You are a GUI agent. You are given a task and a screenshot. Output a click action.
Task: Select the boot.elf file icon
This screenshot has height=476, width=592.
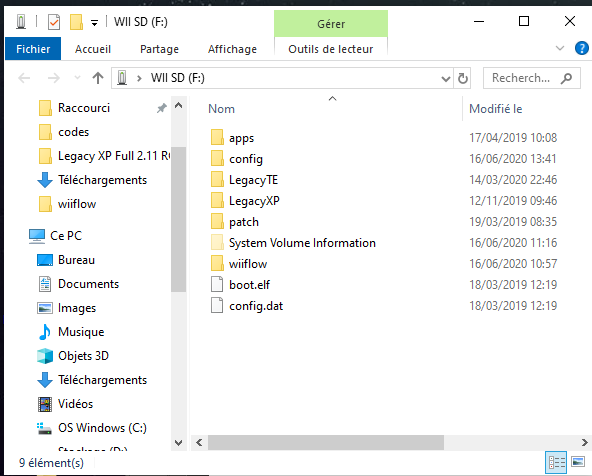click(x=217, y=285)
